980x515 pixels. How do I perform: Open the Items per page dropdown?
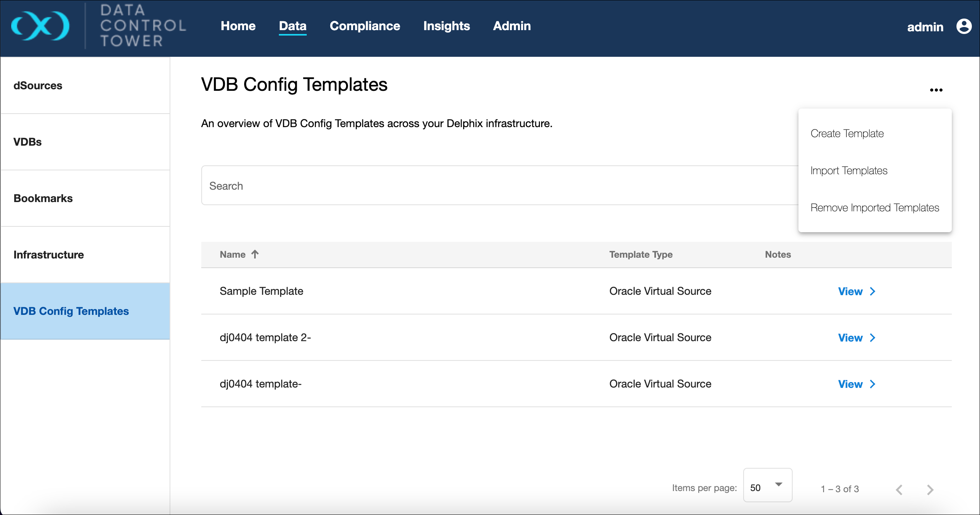pyautogui.click(x=767, y=486)
